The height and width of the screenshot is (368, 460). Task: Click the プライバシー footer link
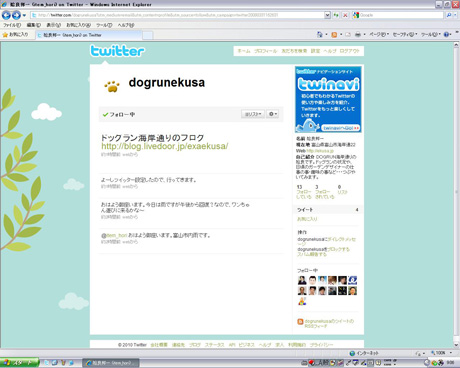pyautogui.click(x=321, y=345)
